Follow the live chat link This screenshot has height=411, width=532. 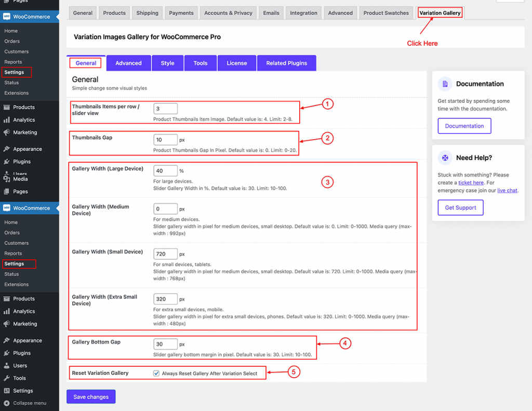click(x=507, y=190)
